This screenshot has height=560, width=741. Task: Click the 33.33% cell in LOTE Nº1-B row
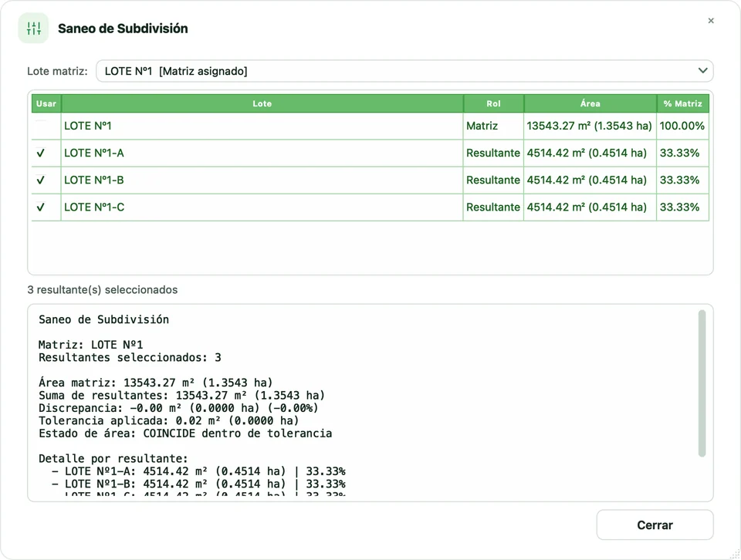click(x=683, y=180)
